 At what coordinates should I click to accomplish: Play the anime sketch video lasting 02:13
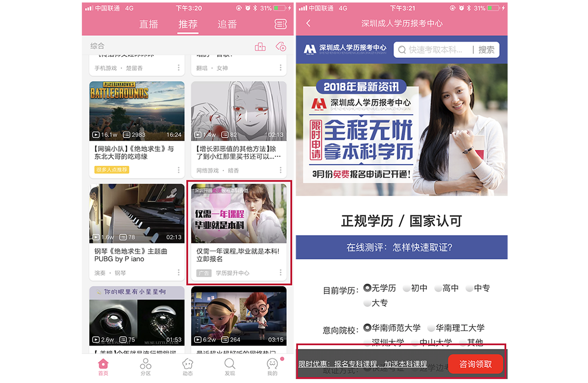pos(239,111)
